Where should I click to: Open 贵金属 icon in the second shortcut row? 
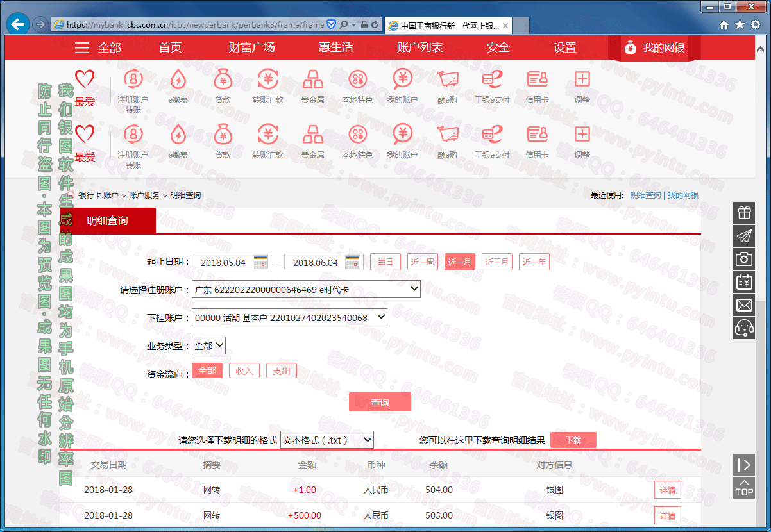pyautogui.click(x=312, y=134)
